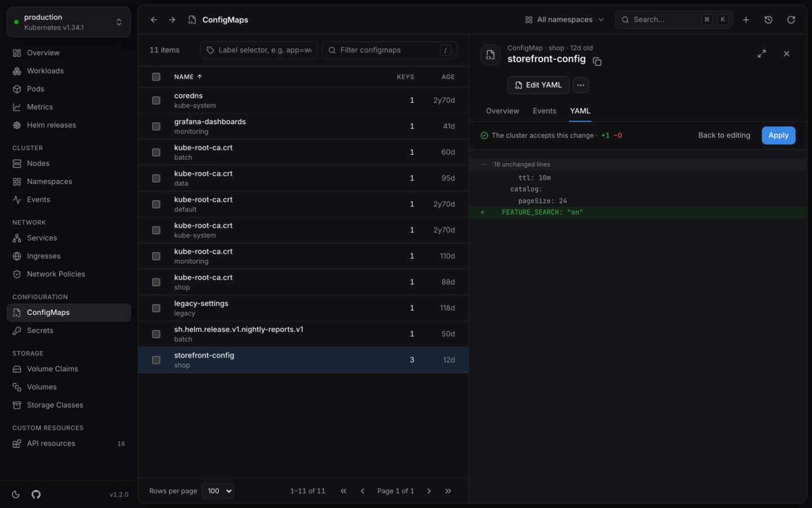Expand the detail panel to full view

[x=762, y=54]
